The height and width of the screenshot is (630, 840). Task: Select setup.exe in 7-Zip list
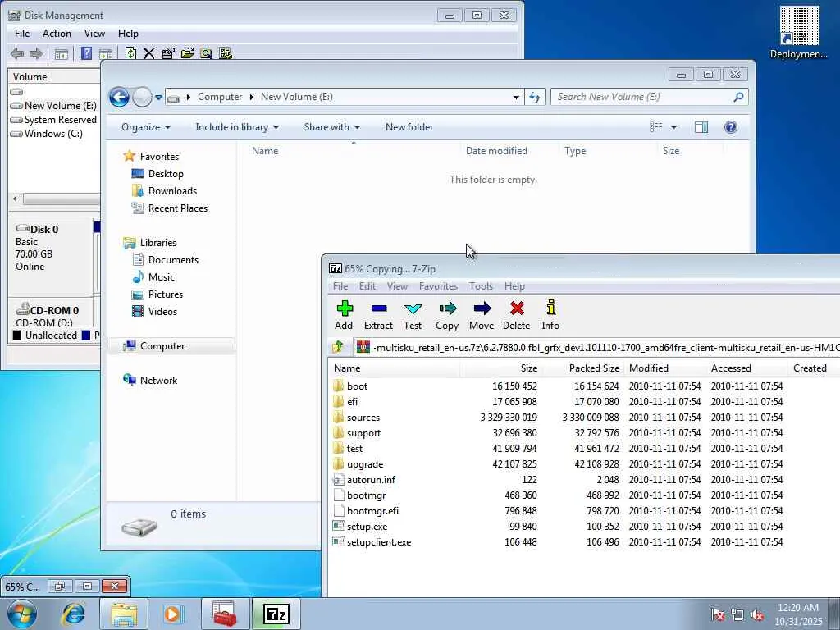coord(367,527)
